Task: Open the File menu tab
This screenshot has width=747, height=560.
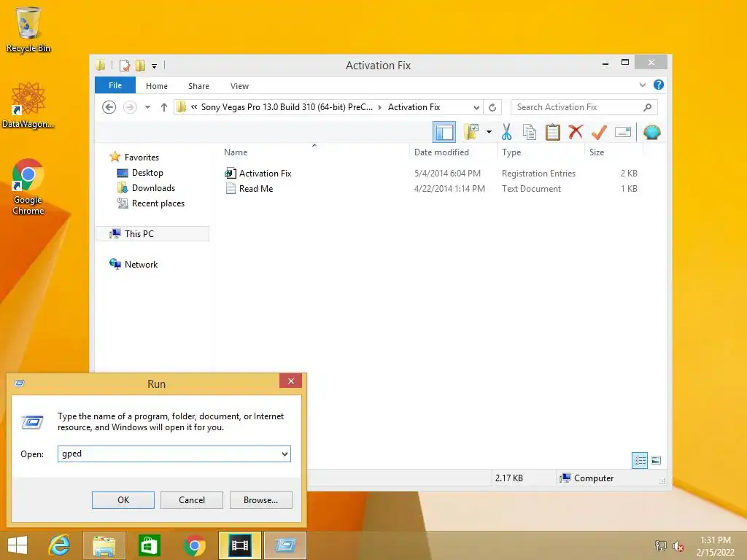Action: pyautogui.click(x=115, y=85)
